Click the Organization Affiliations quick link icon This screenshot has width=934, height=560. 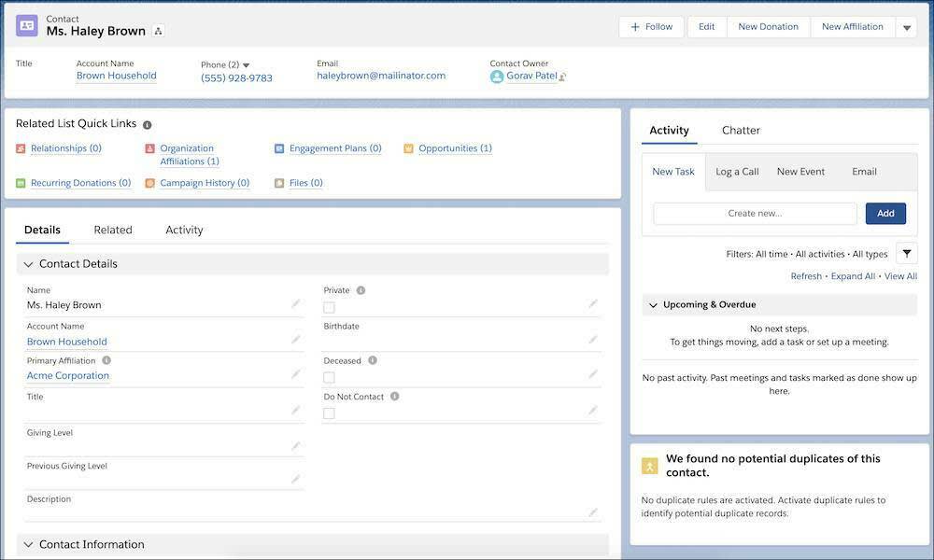(x=150, y=148)
